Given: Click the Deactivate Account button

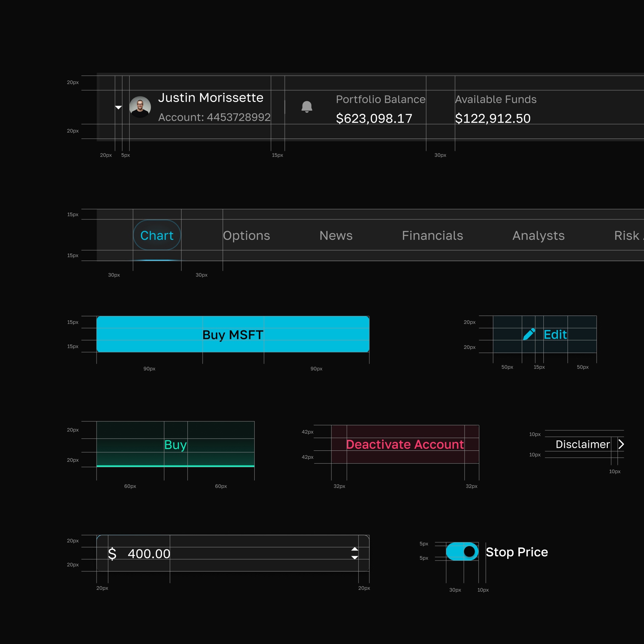Looking at the screenshot, I should [x=405, y=444].
